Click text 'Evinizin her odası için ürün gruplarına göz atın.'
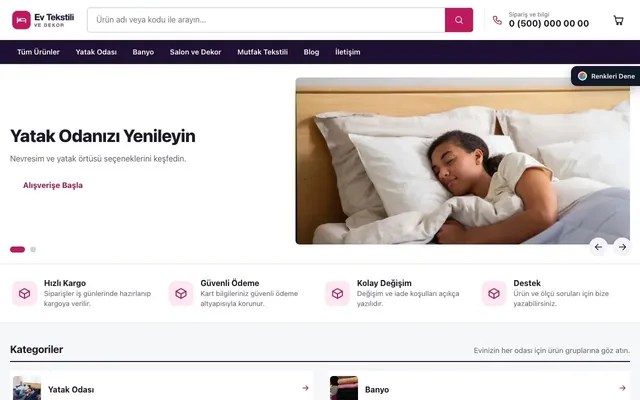The image size is (640, 400). click(551, 350)
